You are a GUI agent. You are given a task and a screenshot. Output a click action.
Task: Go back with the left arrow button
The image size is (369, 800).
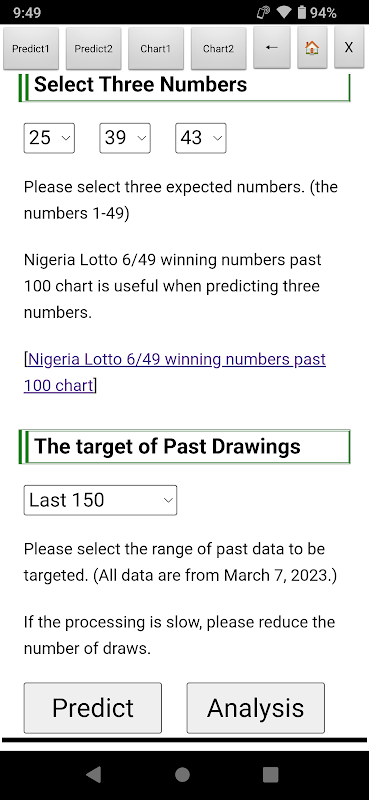[x=272, y=48]
